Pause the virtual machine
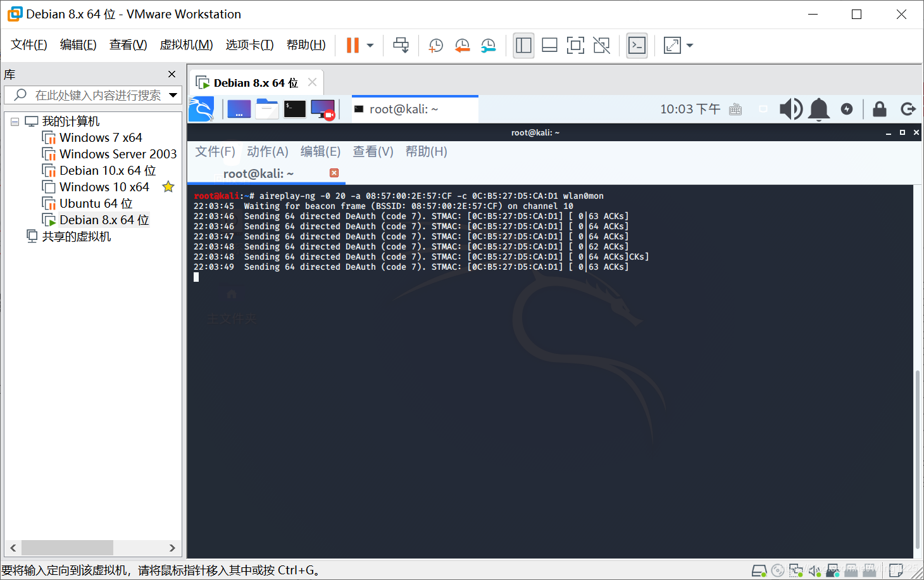This screenshot has height=580, width=924. tap(353, 45)
